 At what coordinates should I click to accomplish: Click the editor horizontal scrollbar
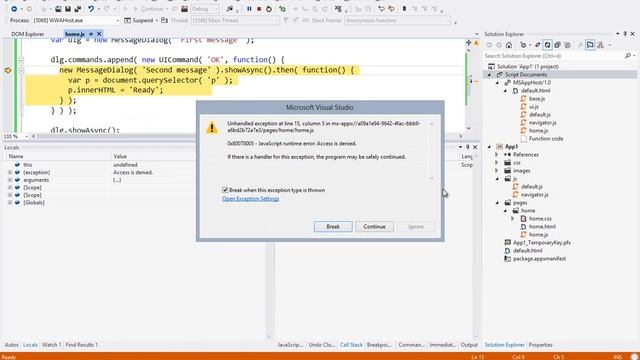point(246,136)
